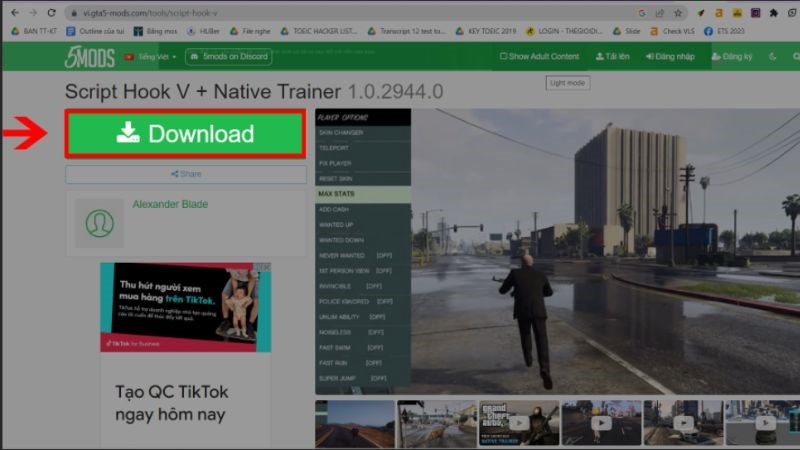Open the ETS 2023 bookmark
Viewport: 800px width, 450px height.
coord(724,31)
